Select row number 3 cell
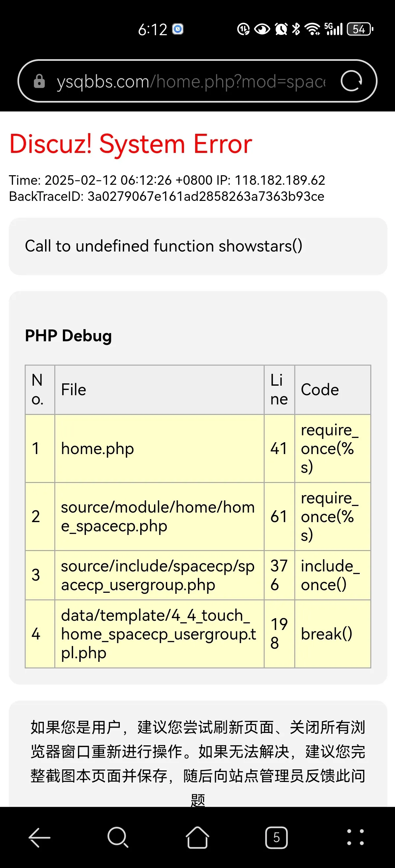Image resolution: width=395 pixels, height=868 pixels. 40,575
